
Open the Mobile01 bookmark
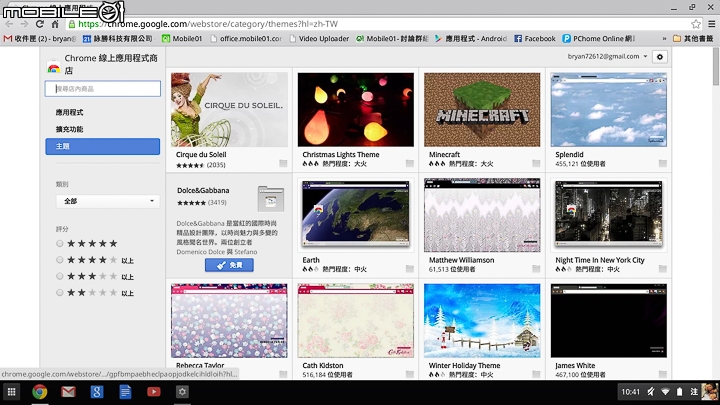pyautogui.click(x=182, y=39)
